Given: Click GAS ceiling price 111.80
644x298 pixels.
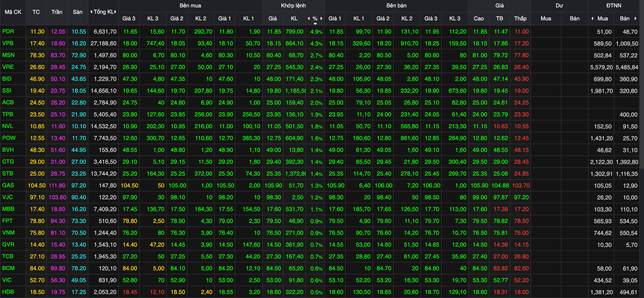Looking at the screenshot, I should [x=57, y=185].
